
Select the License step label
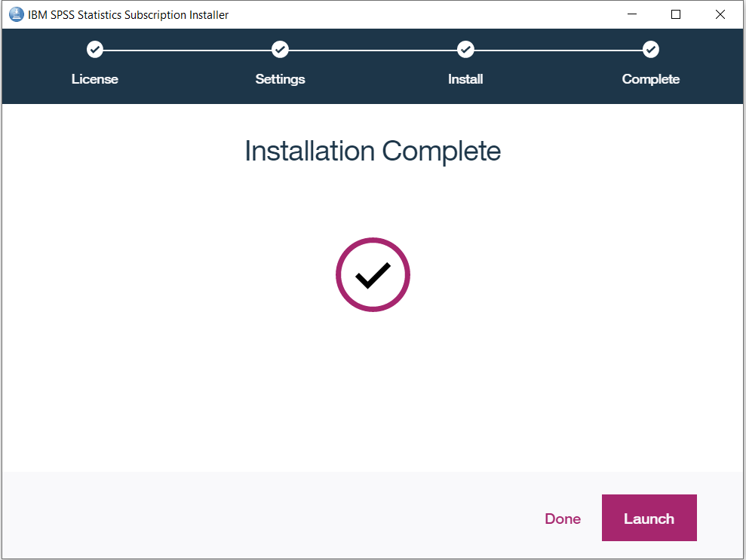pyautogui.click(x=95, y=78)
